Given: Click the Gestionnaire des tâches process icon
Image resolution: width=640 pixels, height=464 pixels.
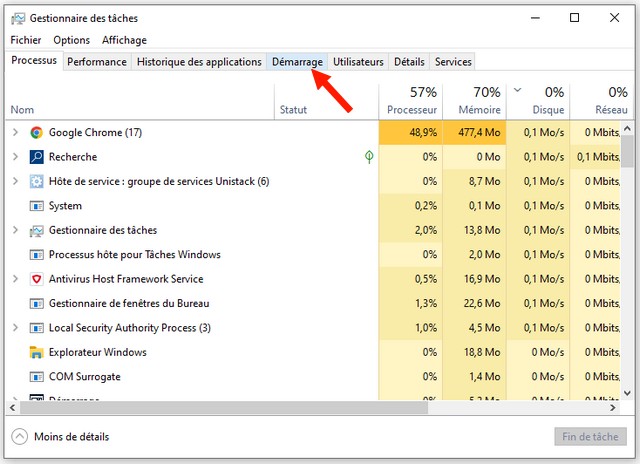Looking at the screenshot, I should pyautogui.click(x=37, y=230).
